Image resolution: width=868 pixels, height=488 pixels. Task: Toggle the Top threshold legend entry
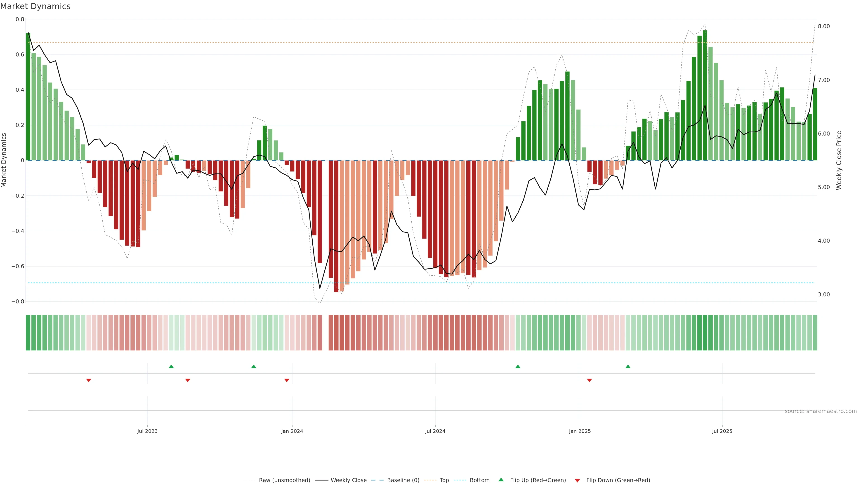[444, 480]
